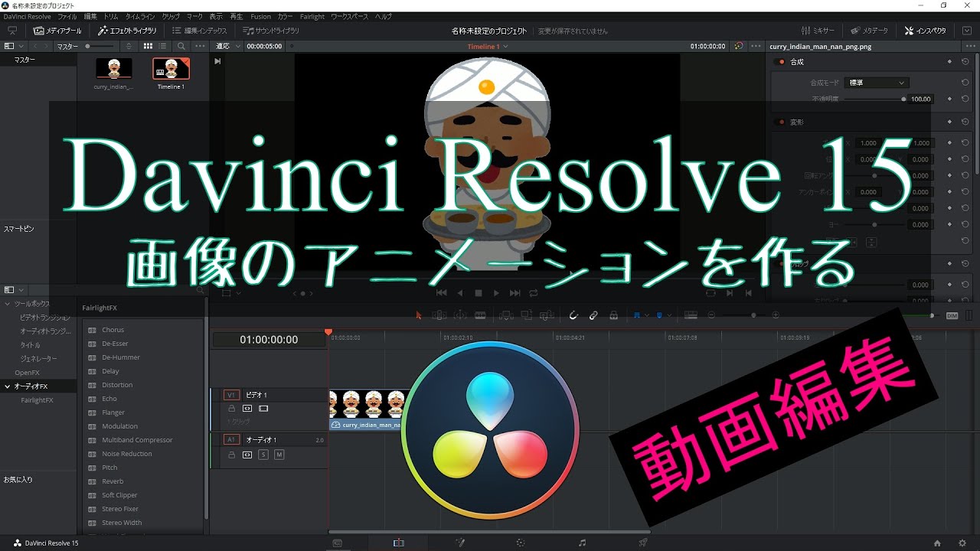Toggle the Transform section enable dot
This screenshot has width=980, height=551.
(x=781, y=122)
